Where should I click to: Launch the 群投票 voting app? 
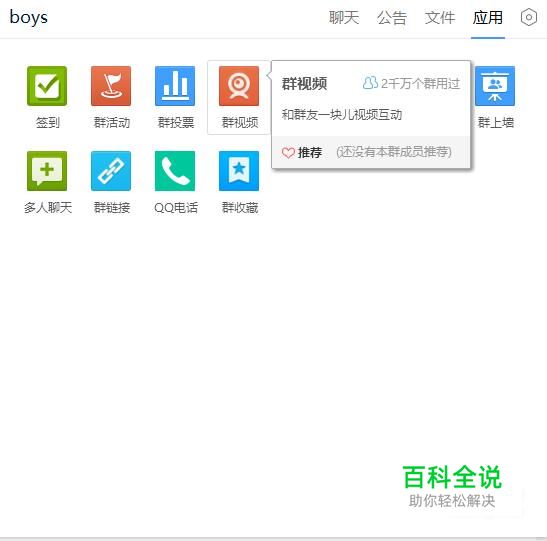[175, 86]
